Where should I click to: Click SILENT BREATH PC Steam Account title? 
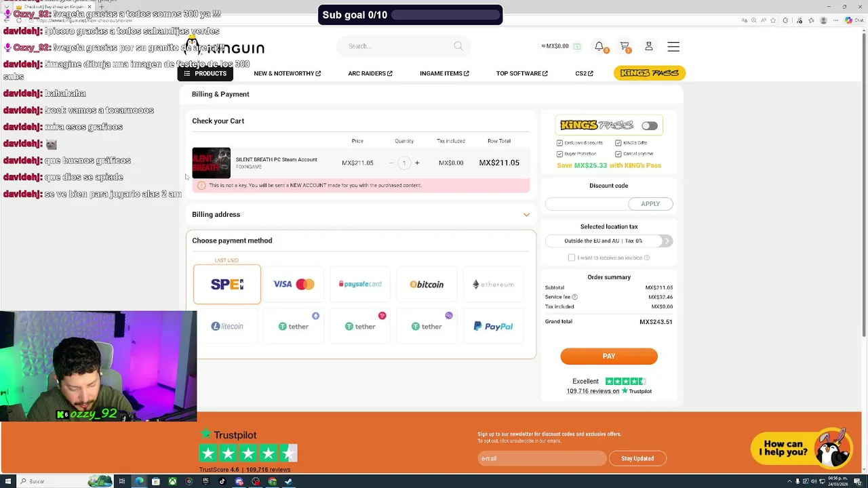(x=276, y=159)
